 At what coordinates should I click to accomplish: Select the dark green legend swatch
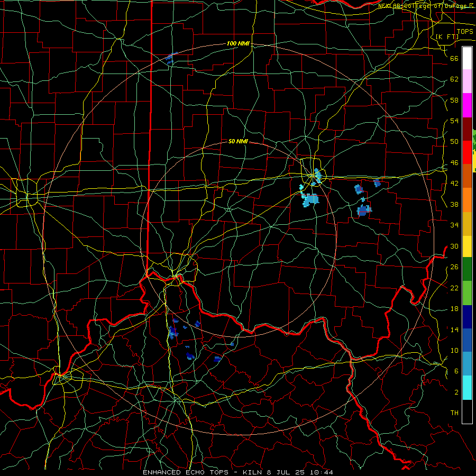point(467,269)
